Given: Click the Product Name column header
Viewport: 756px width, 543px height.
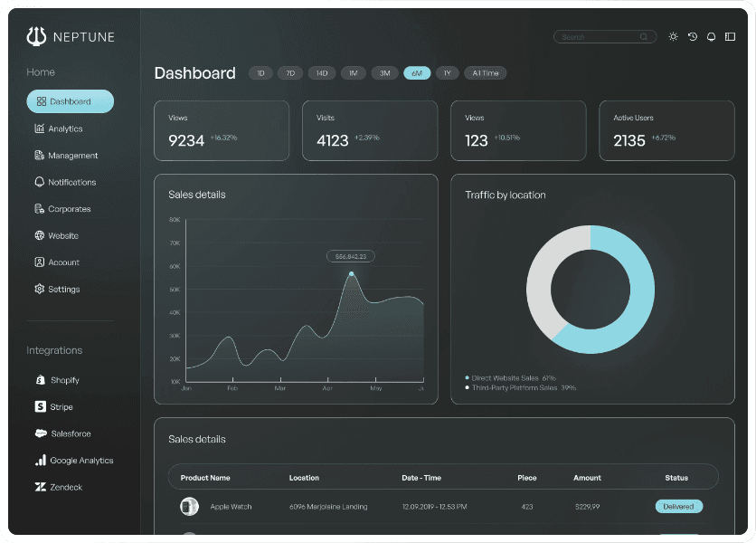Looking at the screenshot, I should (205, 478).
